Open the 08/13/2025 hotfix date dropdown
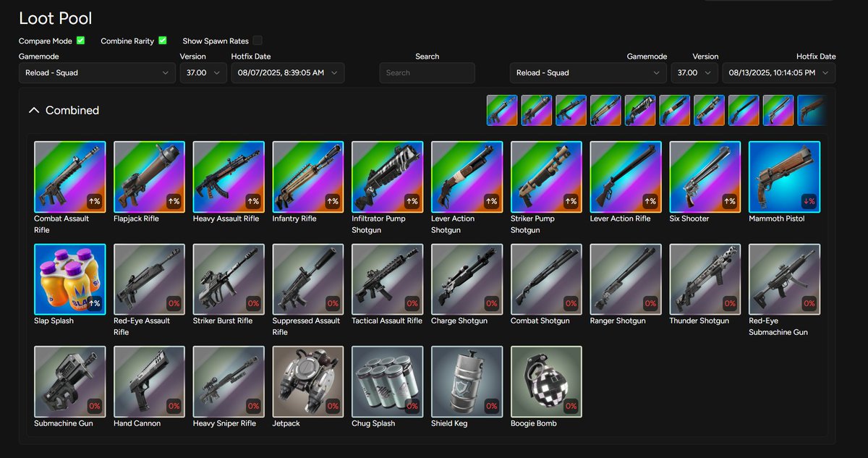The width and height of the screenshot is (868, 458). tap(779, 73)
